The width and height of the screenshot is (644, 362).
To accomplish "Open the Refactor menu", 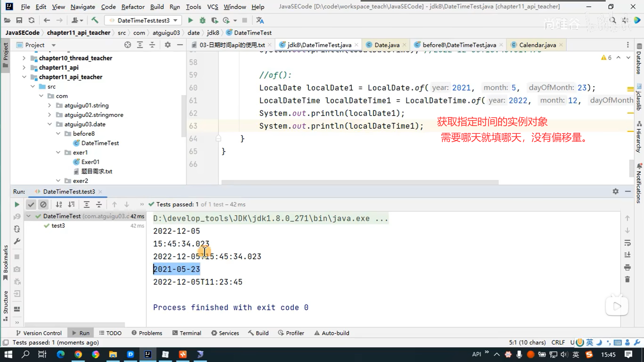I will pyautogui.click(x=132, y=7).
